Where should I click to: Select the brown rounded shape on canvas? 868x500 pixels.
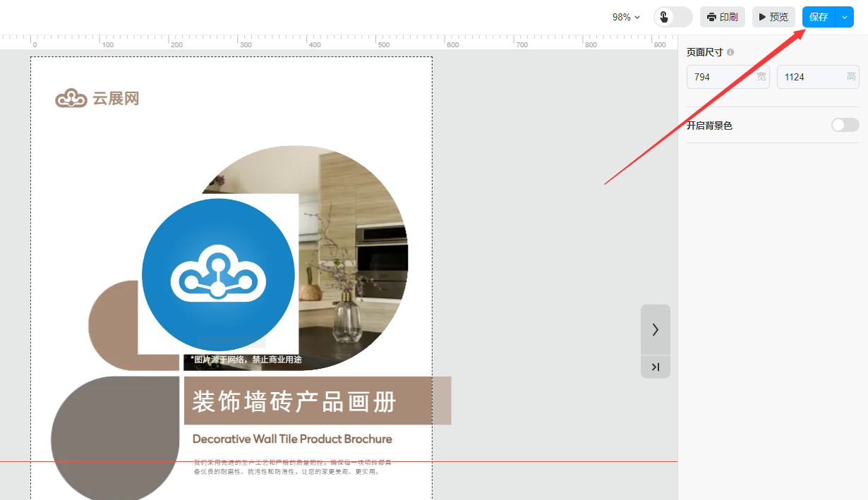click(x=113, y=326)
